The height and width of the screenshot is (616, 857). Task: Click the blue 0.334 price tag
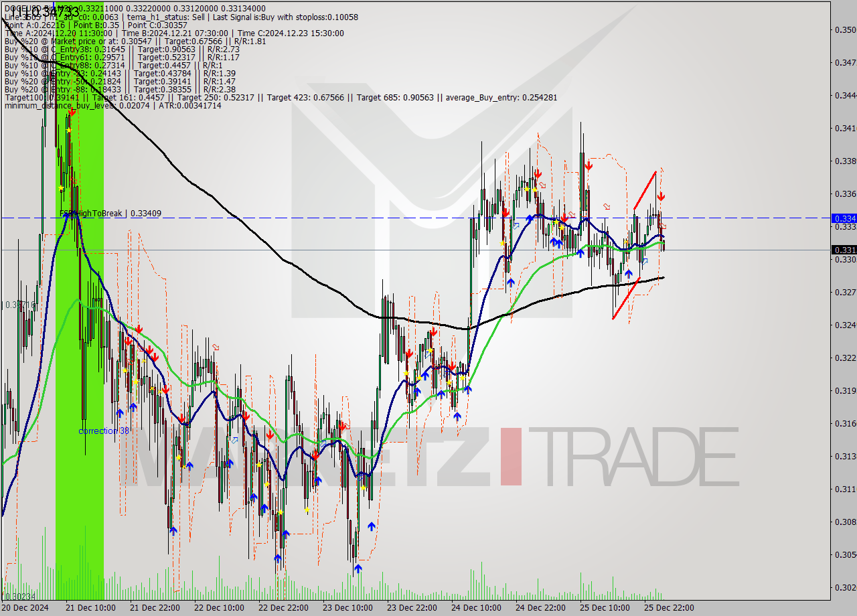pos(844,218)
